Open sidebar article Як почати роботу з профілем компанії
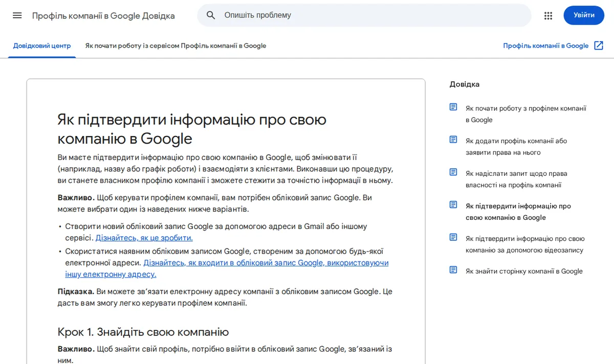Viewport: 614px width, 364px height. (x=526, y=114)
